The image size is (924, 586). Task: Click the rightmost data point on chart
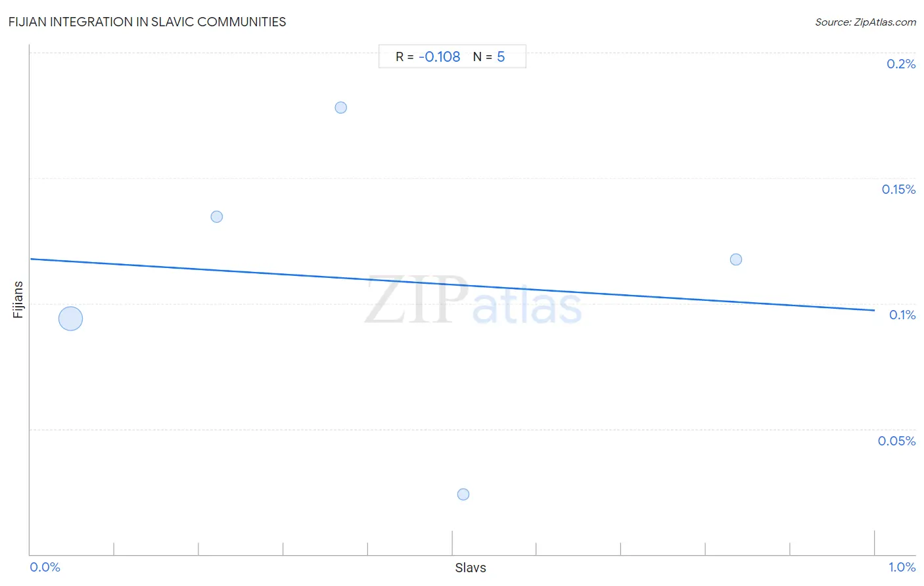point(736,259)
